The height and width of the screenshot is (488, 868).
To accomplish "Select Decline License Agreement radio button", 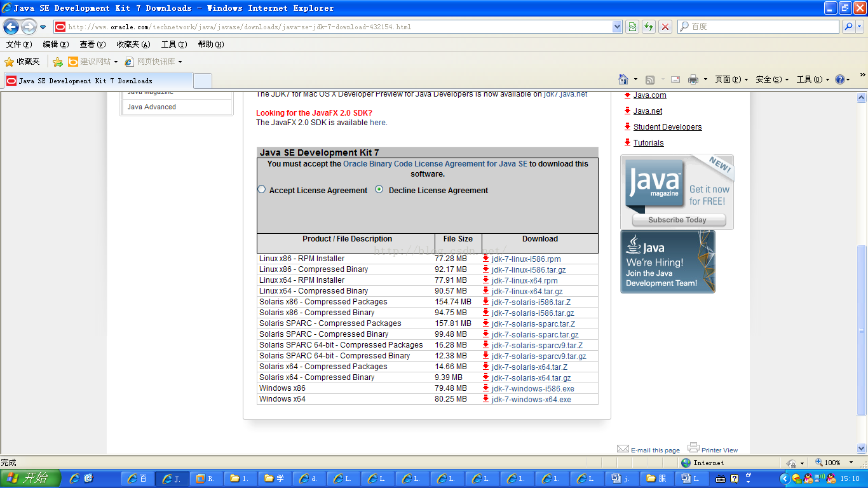I will (379, 189).
